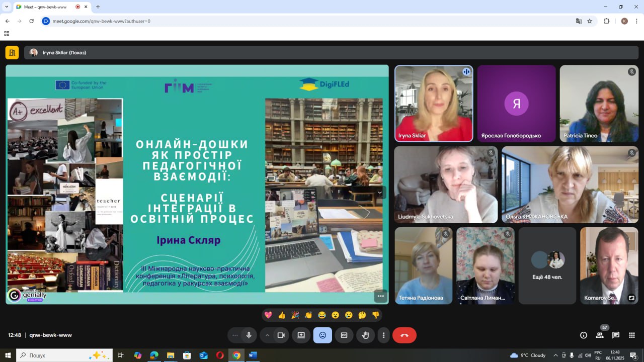Send the sparkling heart emoji reaction
This screenshot has height=362, width=644.
(x=268, y=315)
